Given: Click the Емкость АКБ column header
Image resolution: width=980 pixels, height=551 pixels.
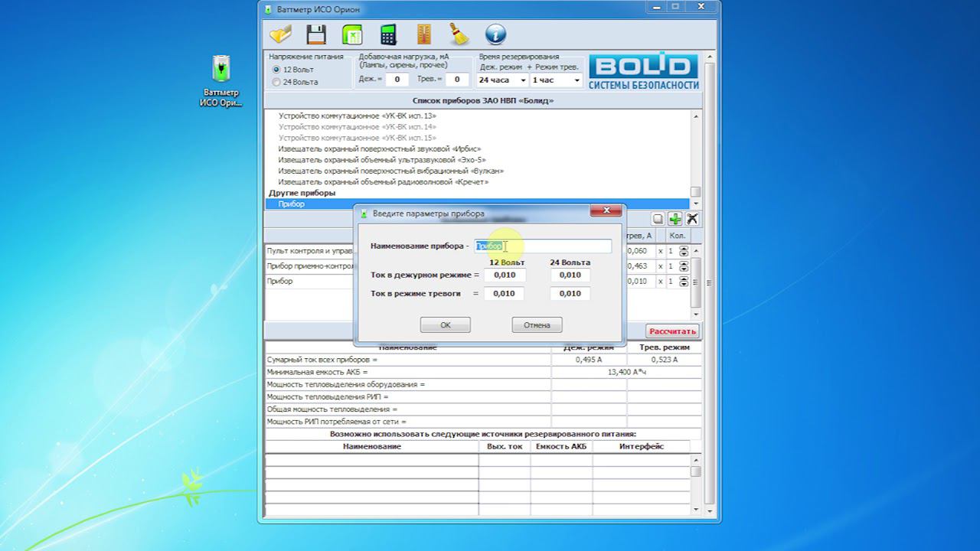Looking at the screenshot, I should click(x=561, y=446).
